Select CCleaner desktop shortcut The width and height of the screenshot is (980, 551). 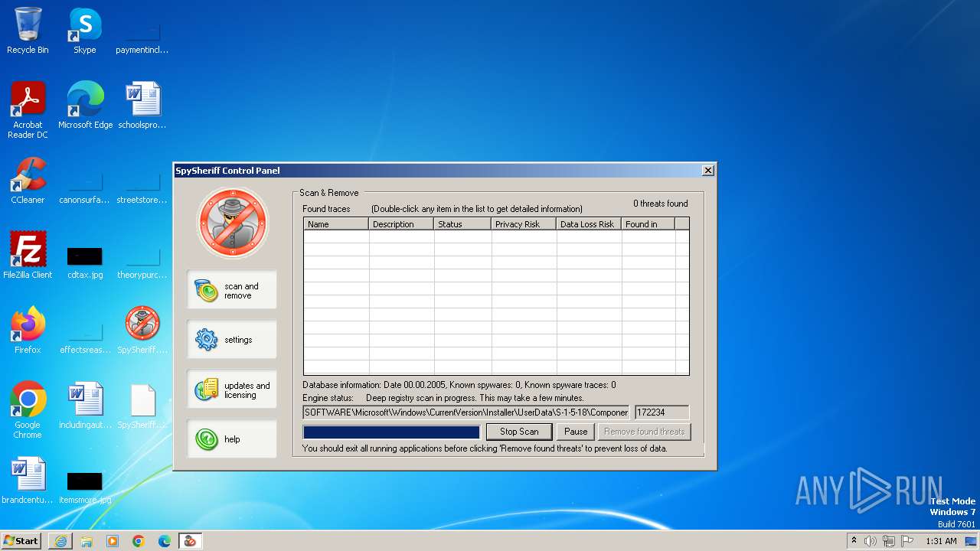tap(28, 181)
